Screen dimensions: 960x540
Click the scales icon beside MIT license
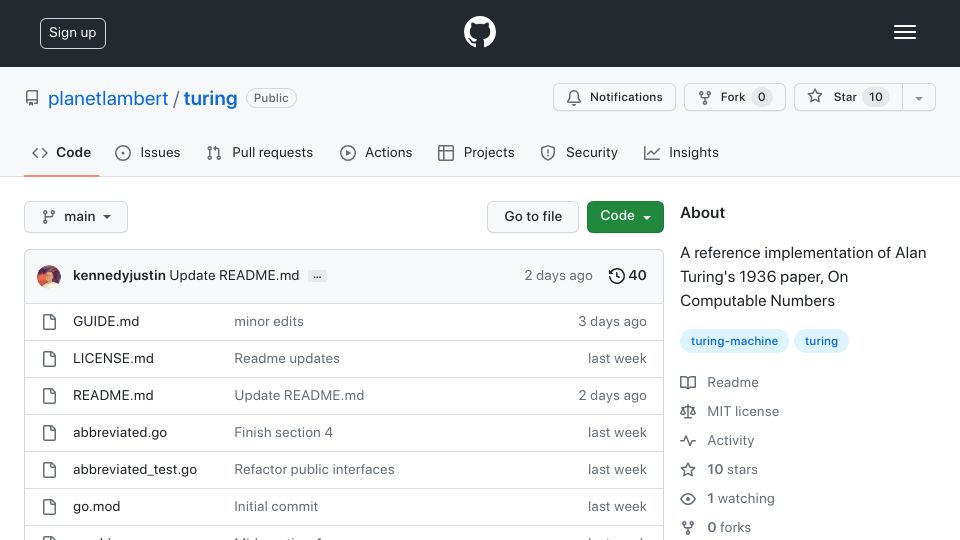coord(688,411)
